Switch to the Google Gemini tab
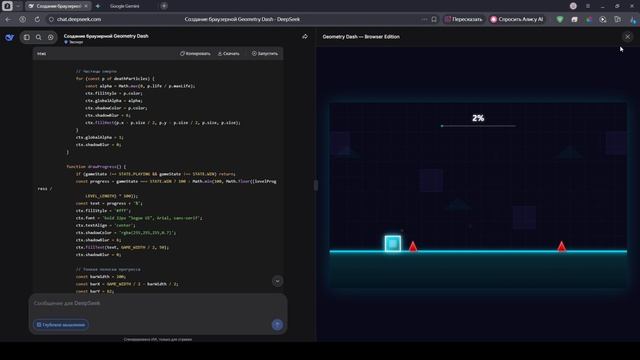Image resolution: width=640 pixels, height=360 pixels. point(124,6)
